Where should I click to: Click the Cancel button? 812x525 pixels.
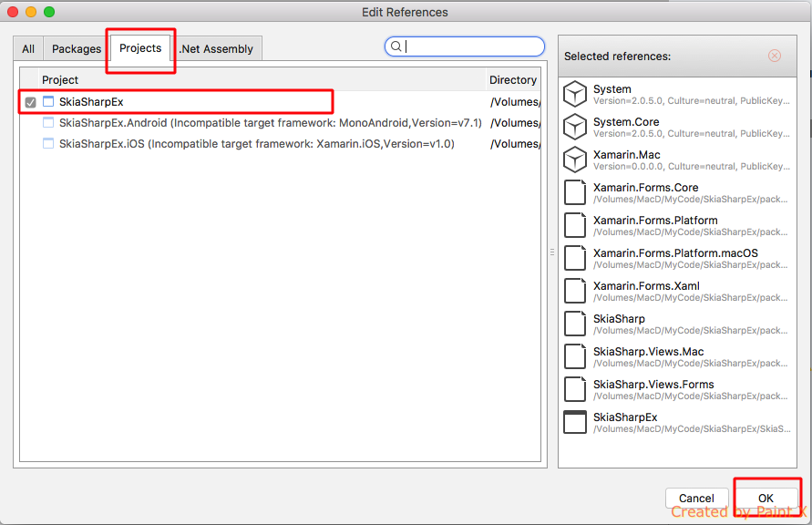click(x=696, y=498)
